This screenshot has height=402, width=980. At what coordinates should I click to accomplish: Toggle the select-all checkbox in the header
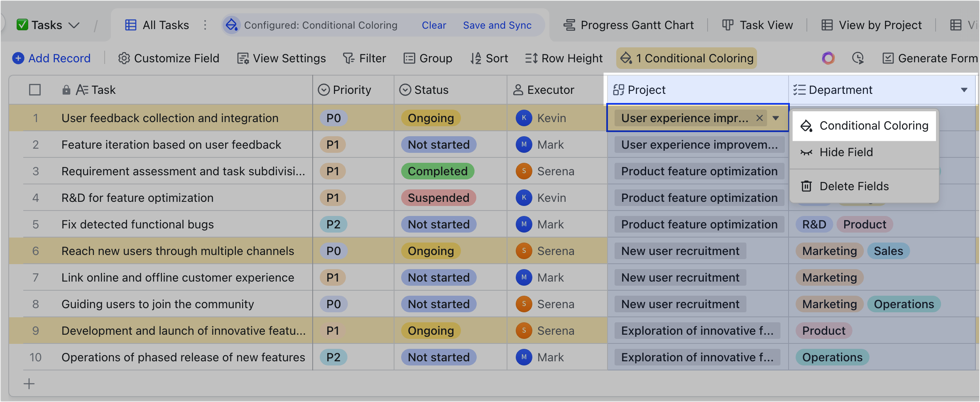coord(34,89)
